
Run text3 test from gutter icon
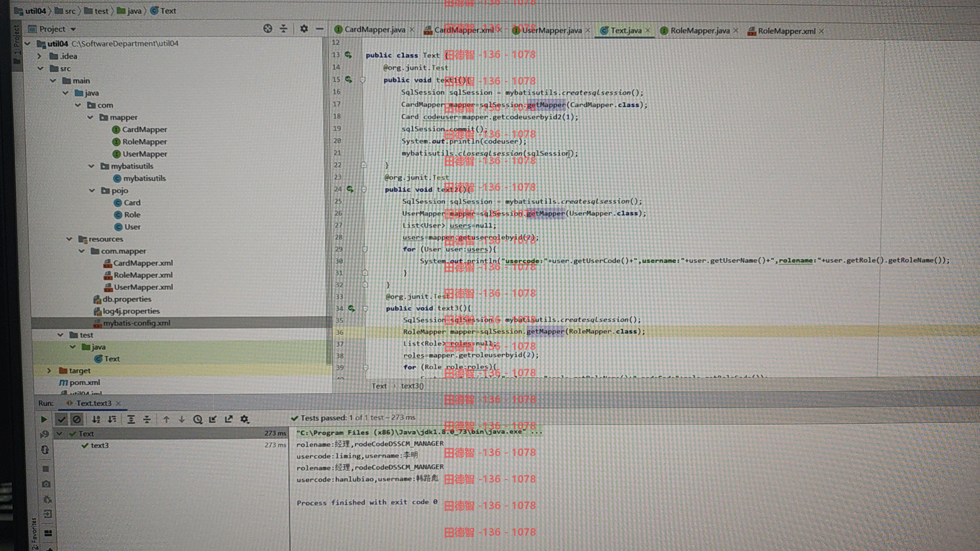coord(351,308)
